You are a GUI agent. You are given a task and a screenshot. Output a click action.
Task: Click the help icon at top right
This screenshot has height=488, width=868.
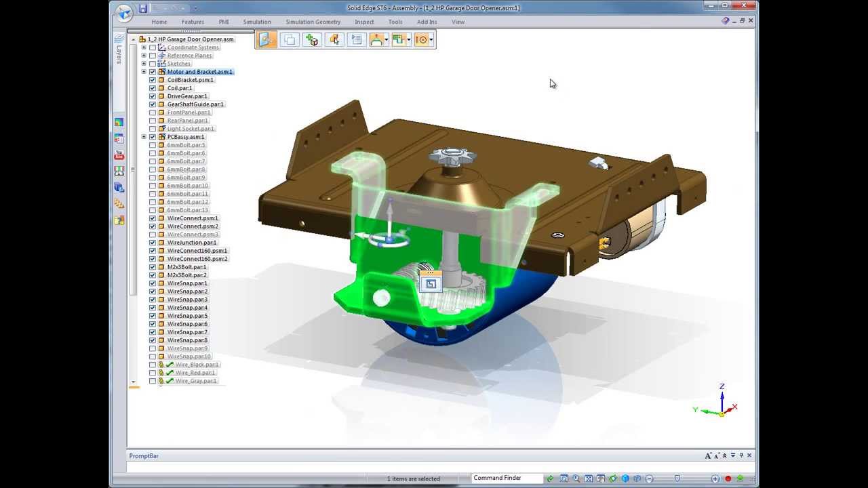pos(725,21)
